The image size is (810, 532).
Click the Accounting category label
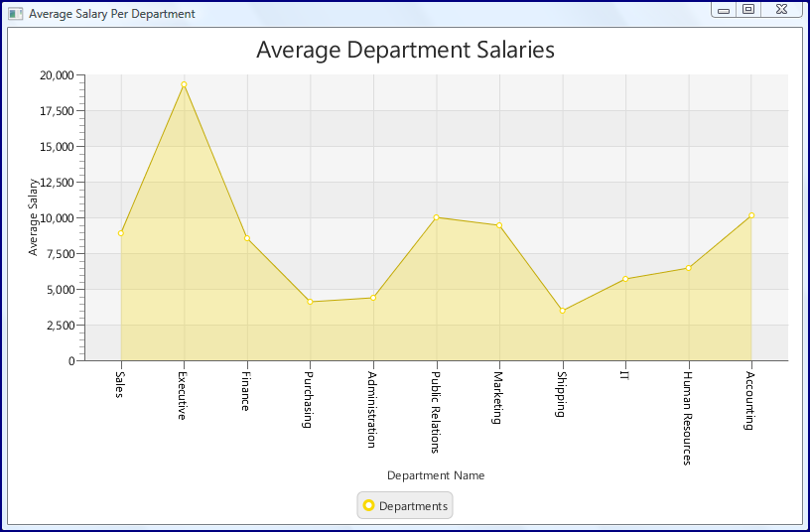coord(749,401)
